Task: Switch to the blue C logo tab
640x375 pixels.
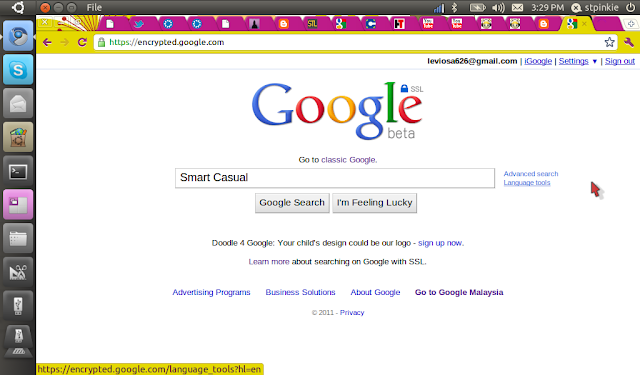Action: click(371, 24)
